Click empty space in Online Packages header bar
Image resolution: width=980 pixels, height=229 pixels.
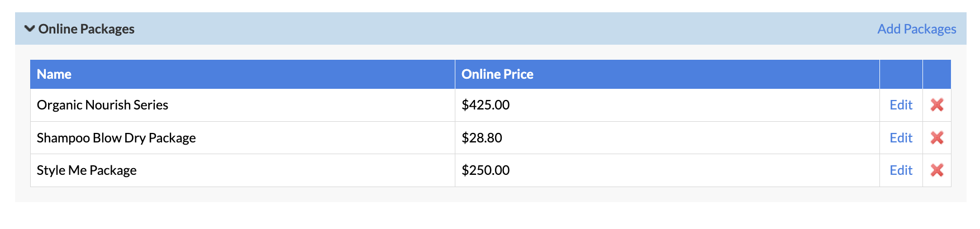pyautogui.click(x=503, y=28)
